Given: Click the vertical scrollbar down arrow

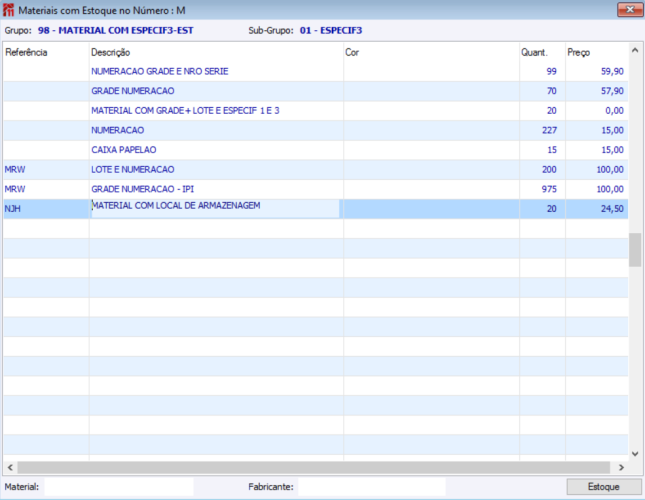Looking at the screenshot, I should (635, 454).
